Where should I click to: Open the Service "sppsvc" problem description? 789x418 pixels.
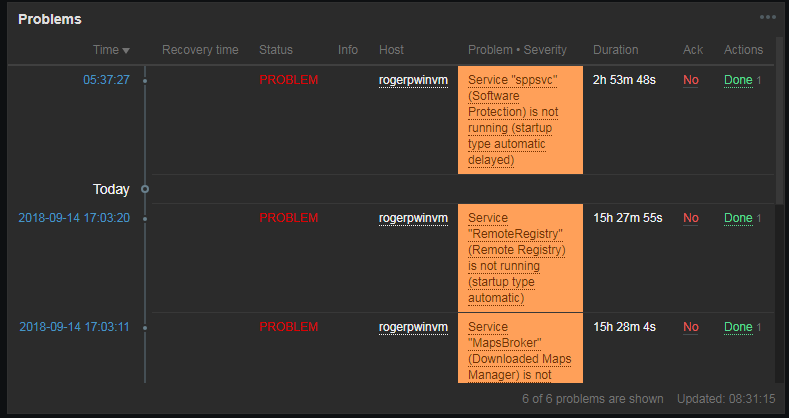519,119
